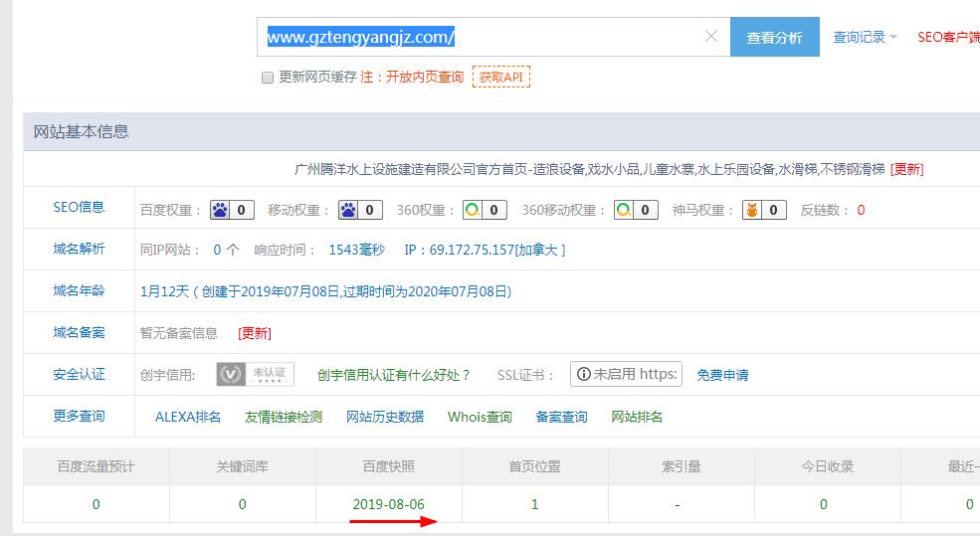
Task: Click the 百度快照 column header
Action: [x=389, y=466]
